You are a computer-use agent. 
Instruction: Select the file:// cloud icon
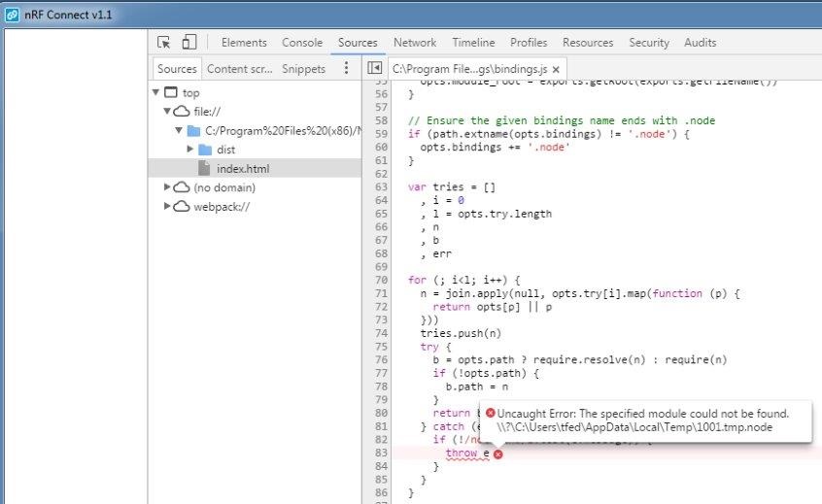[182, 111]
